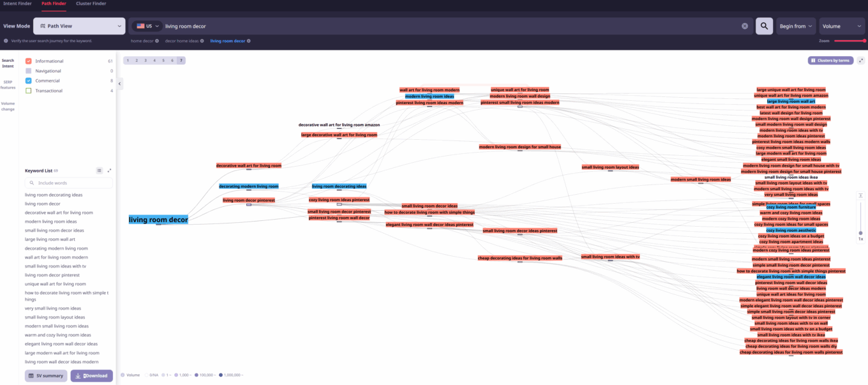Viewport: 868px width, 385px height.
Task: Switch to the Cluster Finder tab
Action: point(91,4)
